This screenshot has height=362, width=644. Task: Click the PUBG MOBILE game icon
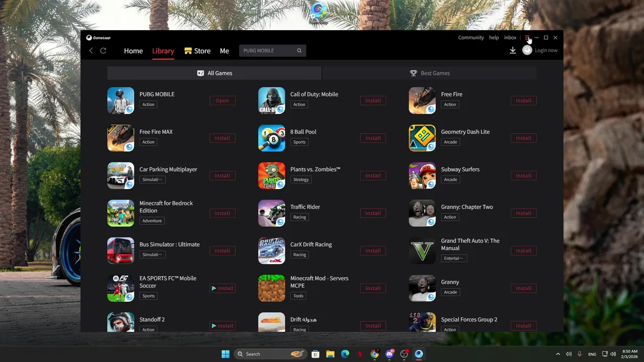point(121,101)
